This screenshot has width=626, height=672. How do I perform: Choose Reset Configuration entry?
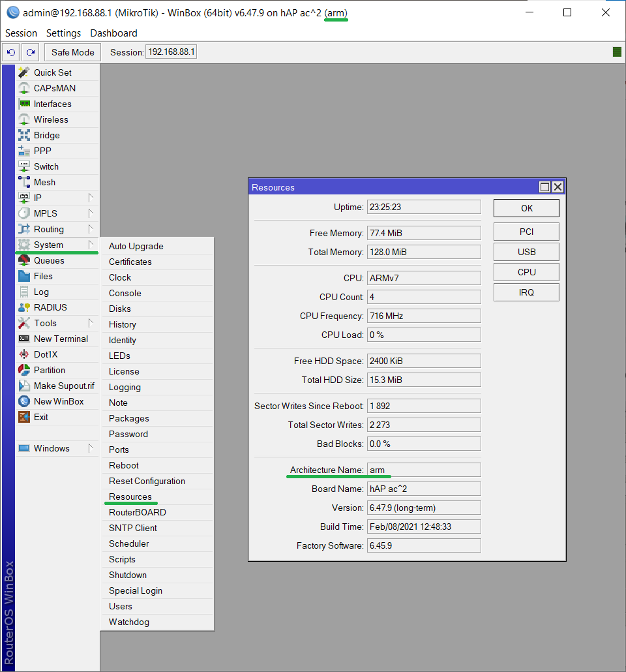[158, 481]
